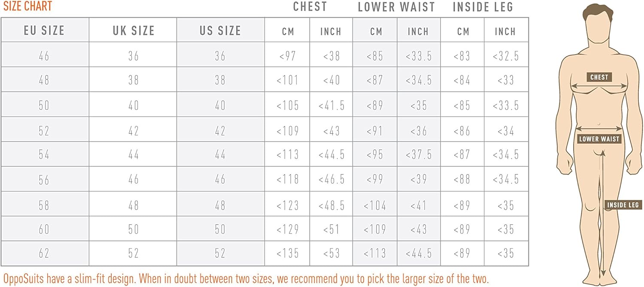Click the INSIDE LEG heading above the table
The width and height of the screenshot is (644, 287).
483,7
